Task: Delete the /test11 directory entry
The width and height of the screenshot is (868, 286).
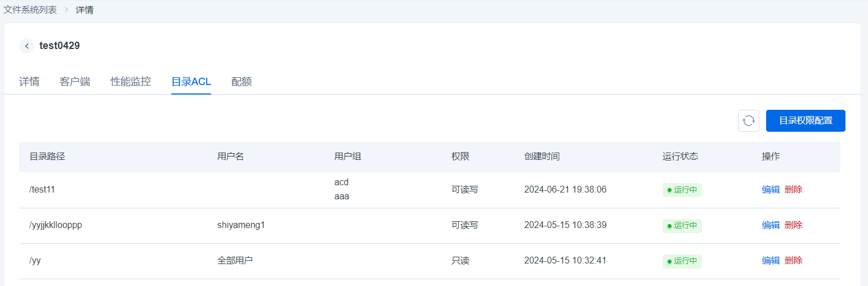Action: pyautogui.click(x=794, y=190)
